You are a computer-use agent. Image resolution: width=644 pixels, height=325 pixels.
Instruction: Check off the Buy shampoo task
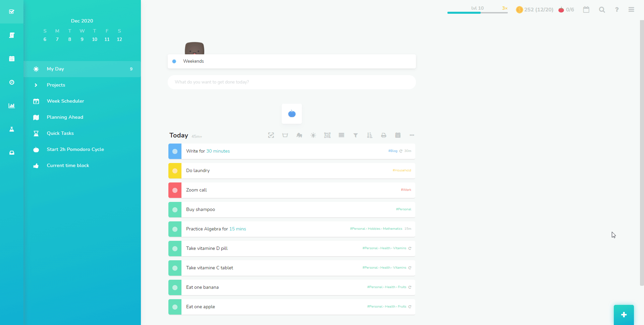coord(175,210)
